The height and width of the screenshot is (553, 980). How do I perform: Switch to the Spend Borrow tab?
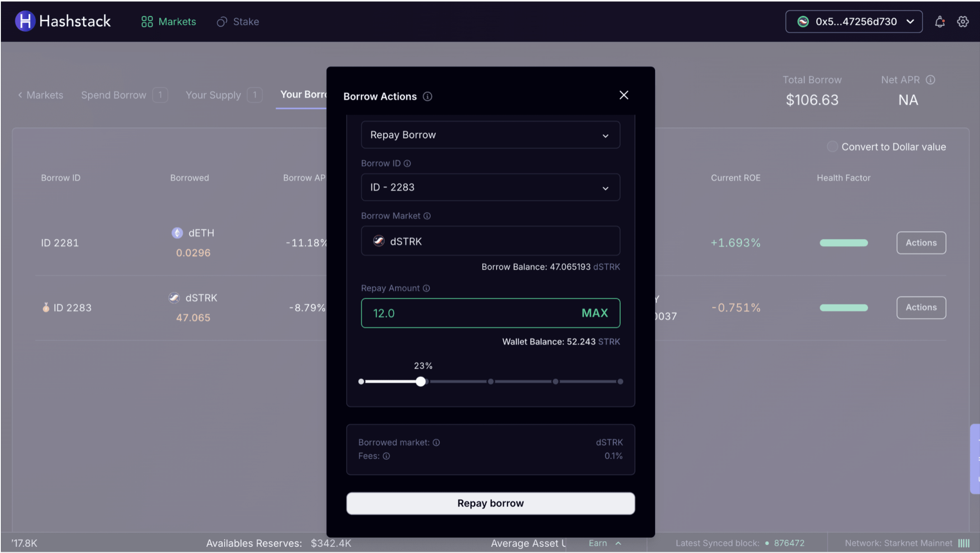(114, 95)
